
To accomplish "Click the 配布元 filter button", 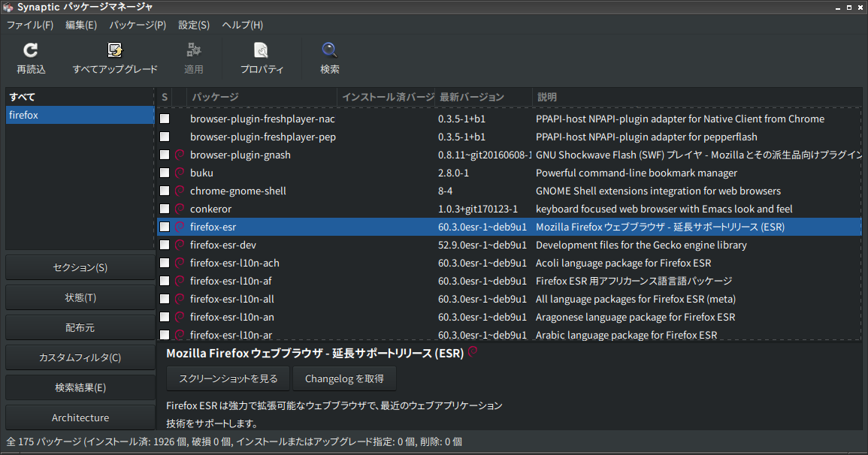I will click(x=80, y=328).
